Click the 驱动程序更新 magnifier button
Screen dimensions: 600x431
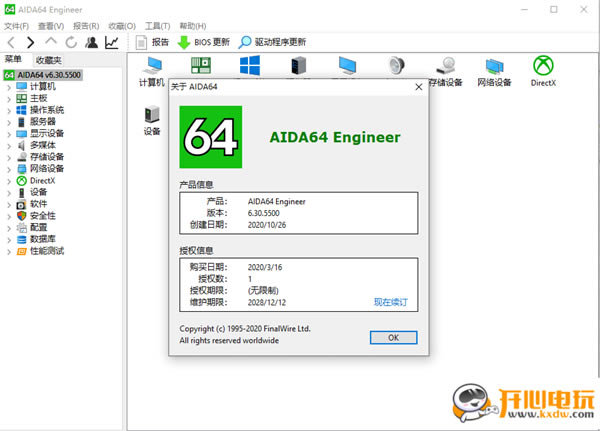(x=272, y=42)
